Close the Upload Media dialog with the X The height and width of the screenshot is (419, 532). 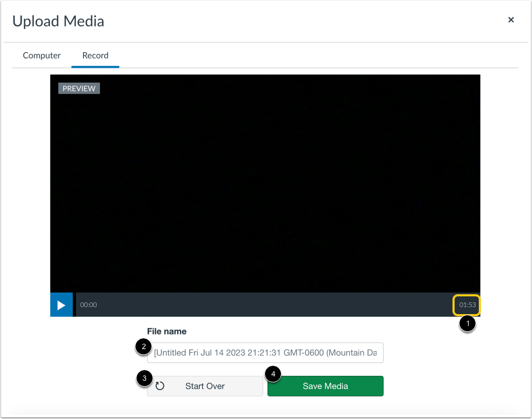pyautogui.click(x=511, y=19)
